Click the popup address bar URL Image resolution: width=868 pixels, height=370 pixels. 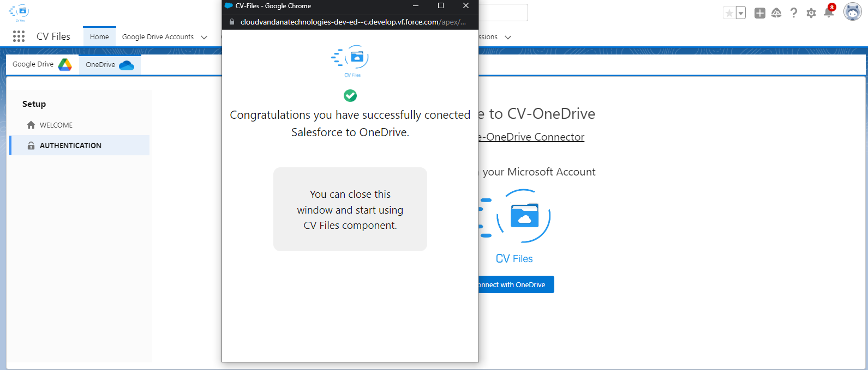[x=353, y=22]
